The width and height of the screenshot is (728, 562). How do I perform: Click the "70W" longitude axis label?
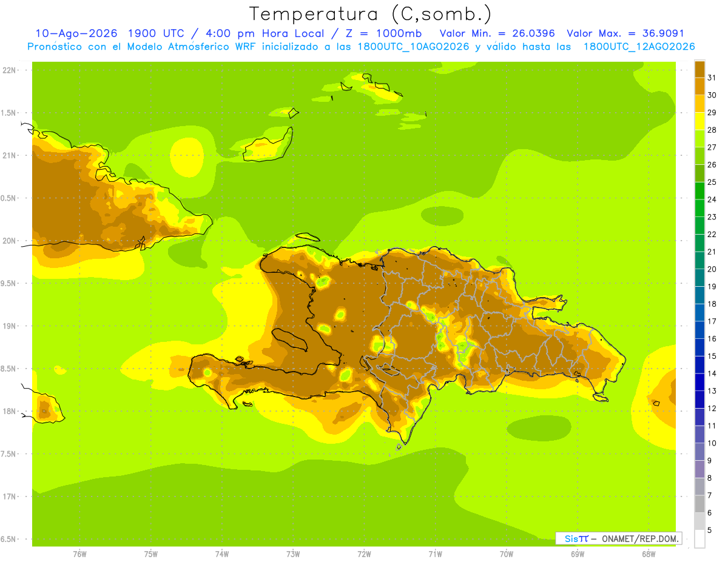tap(507, 554)
